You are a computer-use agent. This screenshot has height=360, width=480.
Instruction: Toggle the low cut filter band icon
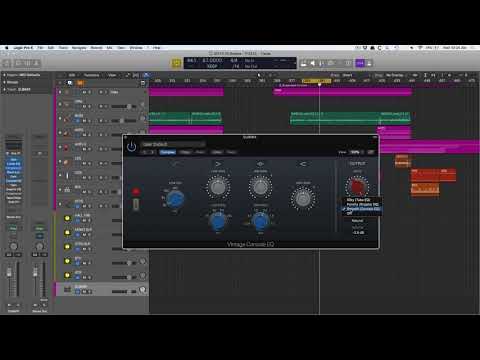point(175,164)
